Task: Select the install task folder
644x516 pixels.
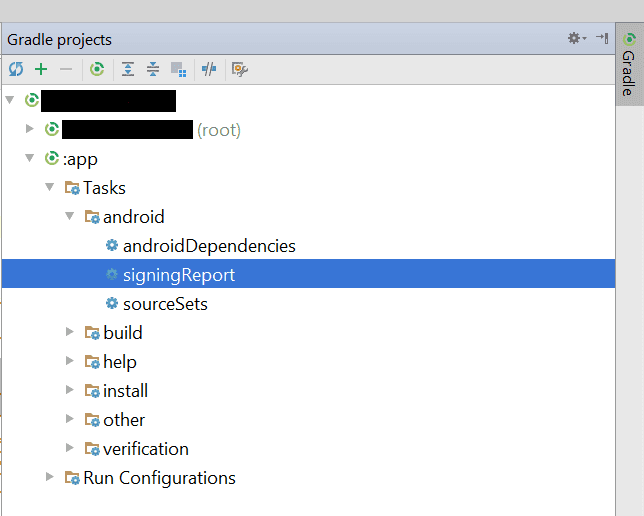Action: [x=125, y=390]
